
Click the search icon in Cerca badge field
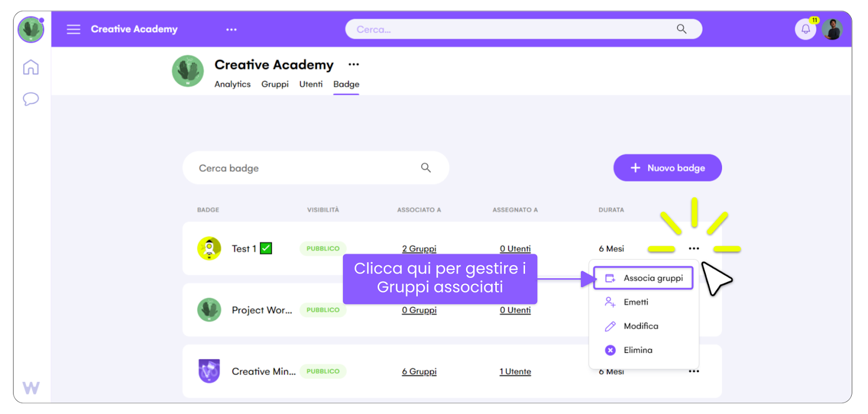[x=426, y=168]
